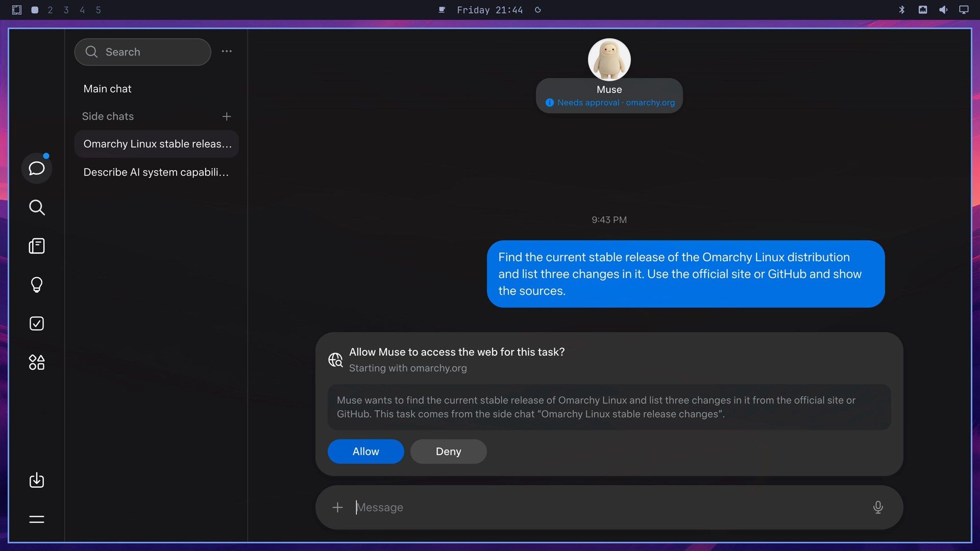This screenshot has width=980, height=551.
Task: Click Starting with omarchy.org subtitle
Action: [408, 368]
